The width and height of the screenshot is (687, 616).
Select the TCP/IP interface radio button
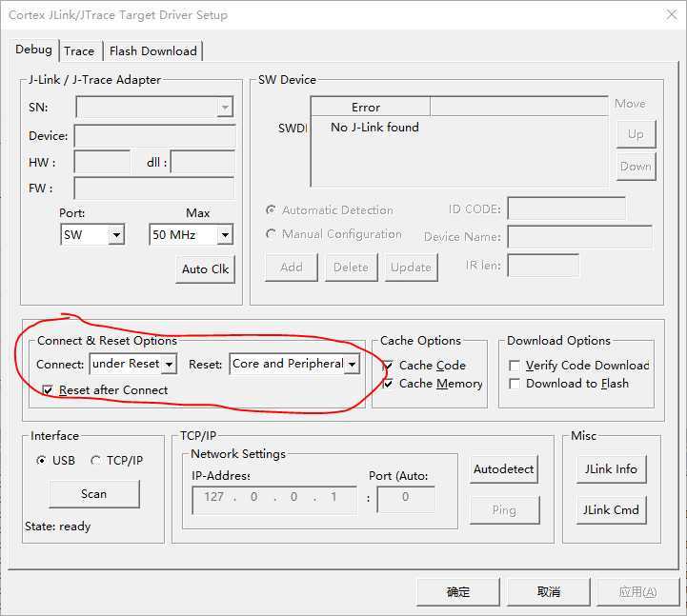(95, 461)
